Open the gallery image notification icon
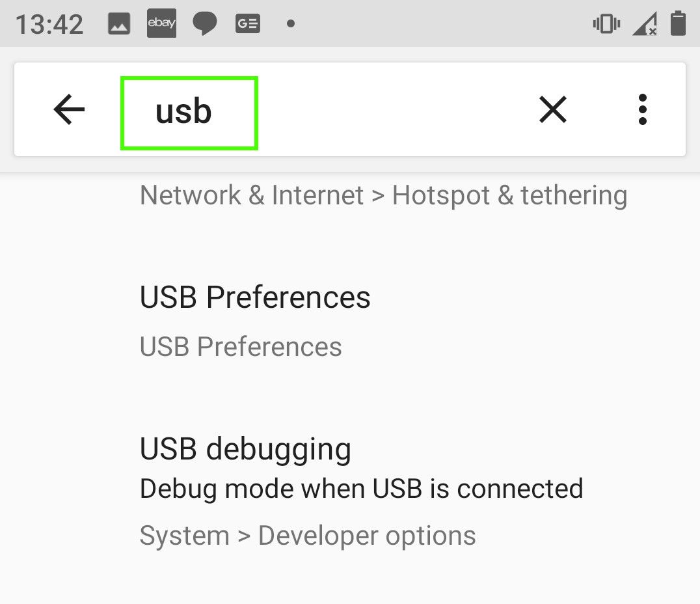 click(119, 23)
